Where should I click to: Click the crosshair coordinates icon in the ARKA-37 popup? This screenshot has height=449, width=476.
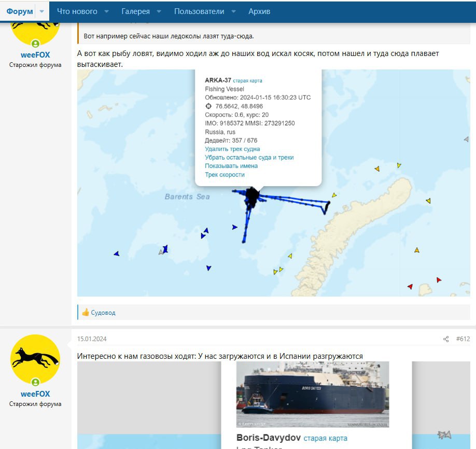point(208,106)
